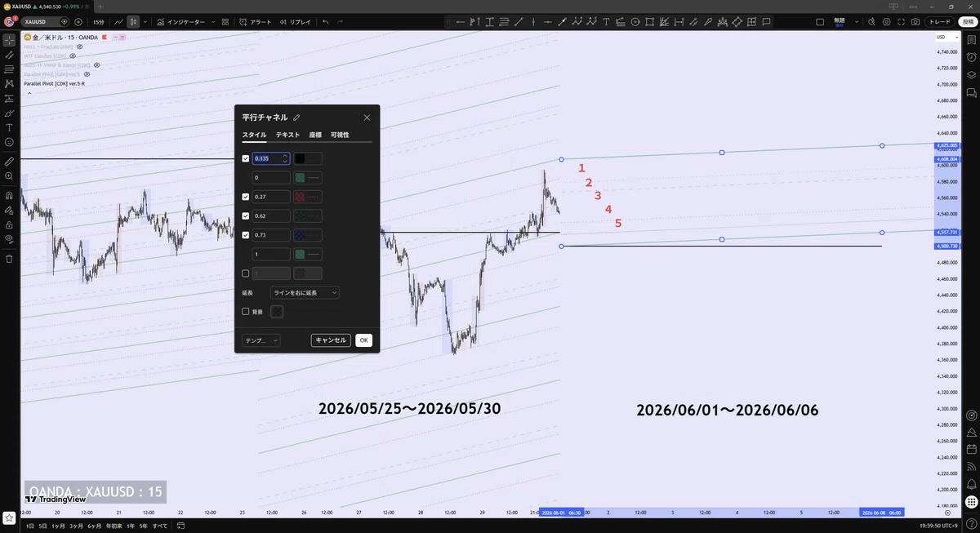This screenshot has height=533, width=980.
Task: Select the circle shape in favorites toolbar
Action: [x=635, y=22]
